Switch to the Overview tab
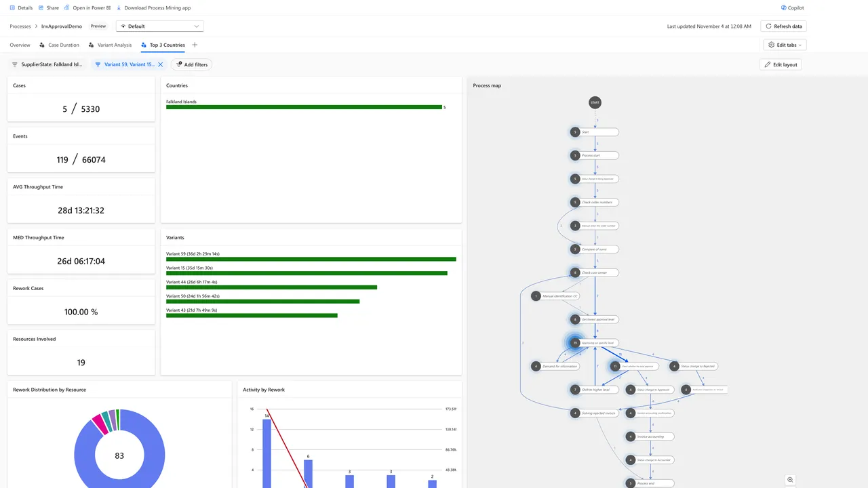Screen dimensions: 868x488 pyautogui.click(x=20, y=45)
